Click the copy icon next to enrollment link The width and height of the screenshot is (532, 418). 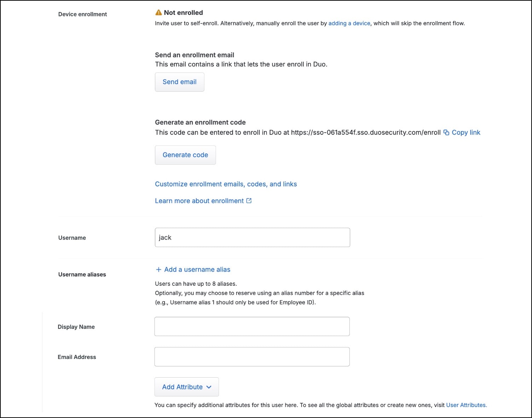pyautogui.click(x=447, y=132)
